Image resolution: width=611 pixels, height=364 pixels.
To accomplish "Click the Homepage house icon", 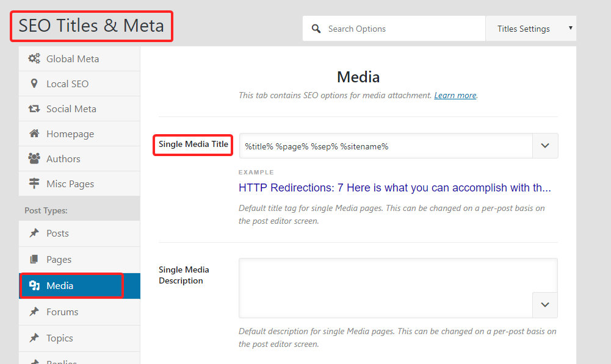I will click(x=34, y=134).
